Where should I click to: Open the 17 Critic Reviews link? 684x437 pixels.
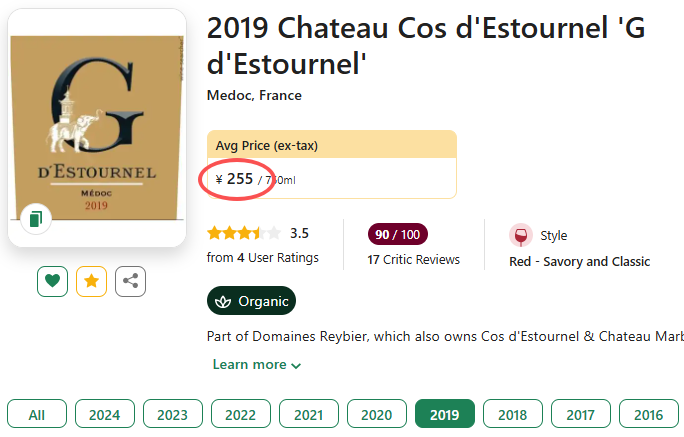tap(413, 260)
